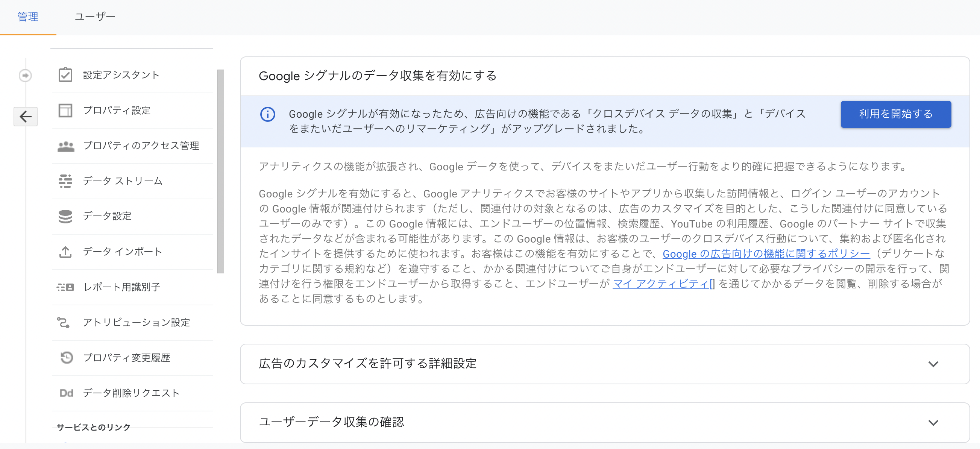Click the プロパティ設定 layout icon
Image resolution: width=980 pixels, height=449 pixels.
[65, 110]
